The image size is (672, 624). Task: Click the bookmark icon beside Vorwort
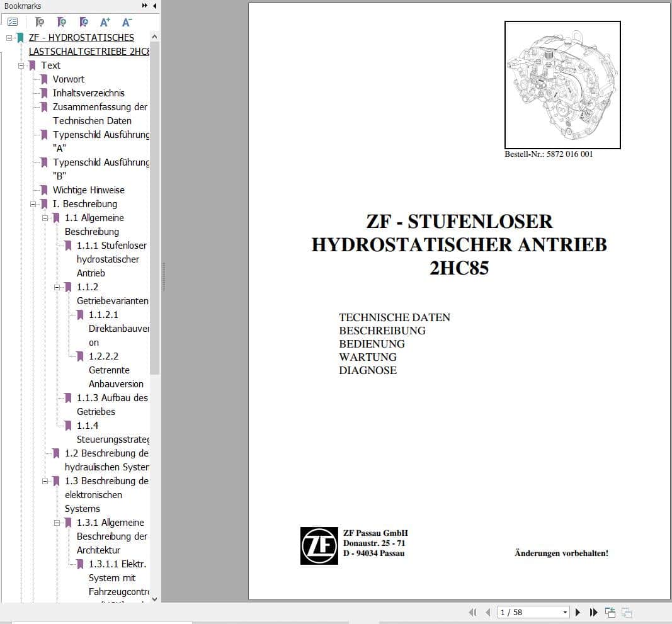click(x=44, y=79)
